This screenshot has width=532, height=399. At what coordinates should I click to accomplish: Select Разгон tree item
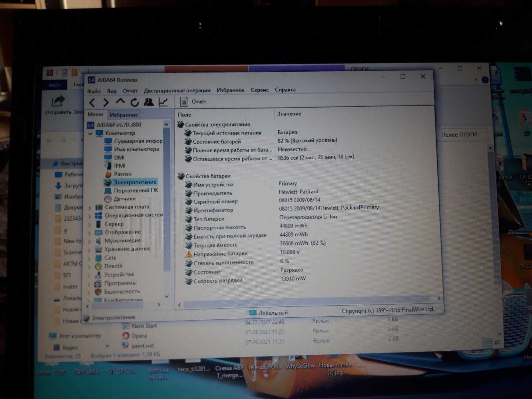pyautogui.click(x=123, y=174)
